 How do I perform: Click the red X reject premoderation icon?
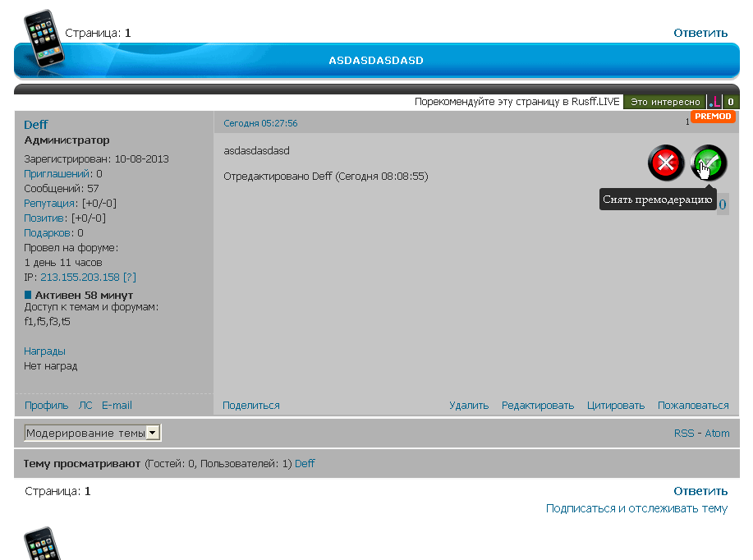666,163
